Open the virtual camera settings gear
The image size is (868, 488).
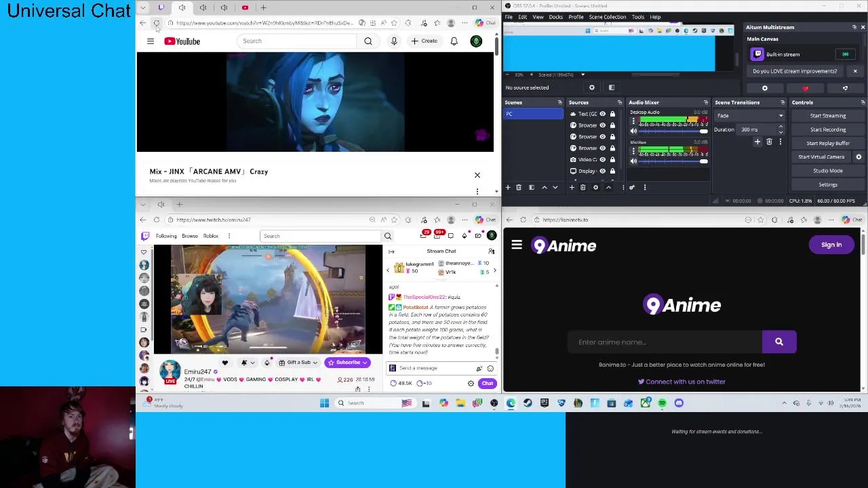pyautogui.click(x=859, y=157)
